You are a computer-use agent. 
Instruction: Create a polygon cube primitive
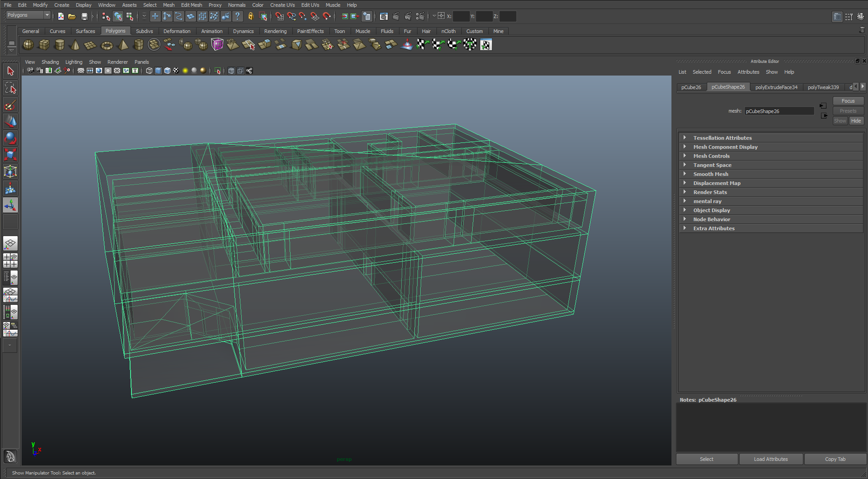pyautogui.click(x=44, y=45)
